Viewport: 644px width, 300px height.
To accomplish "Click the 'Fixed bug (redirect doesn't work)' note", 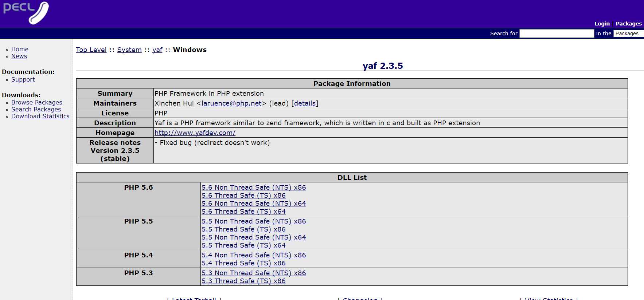I will click(212, 143).
